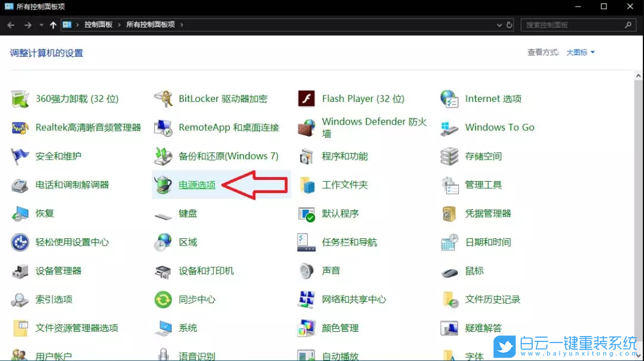This screenshot has height=361, width=644.
Task: Open 设备管理器 device manager icon
Action: click(x=20, y=271)
